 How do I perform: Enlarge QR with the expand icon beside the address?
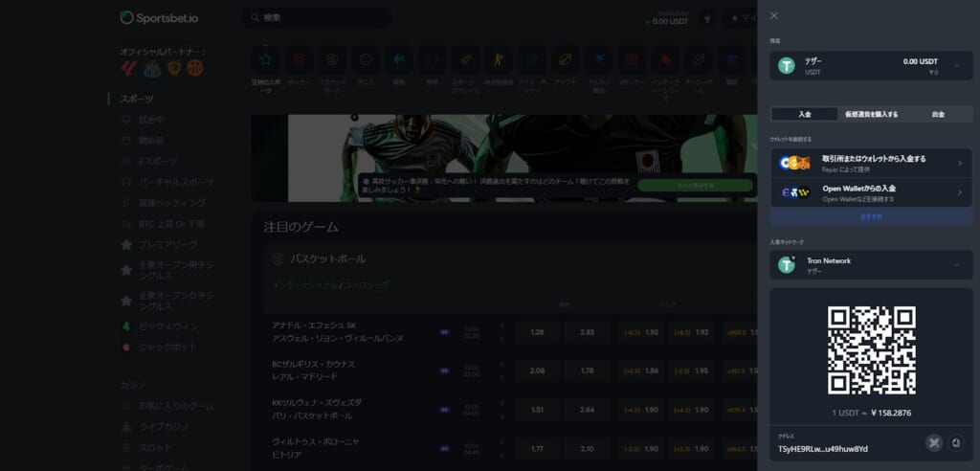934,443
